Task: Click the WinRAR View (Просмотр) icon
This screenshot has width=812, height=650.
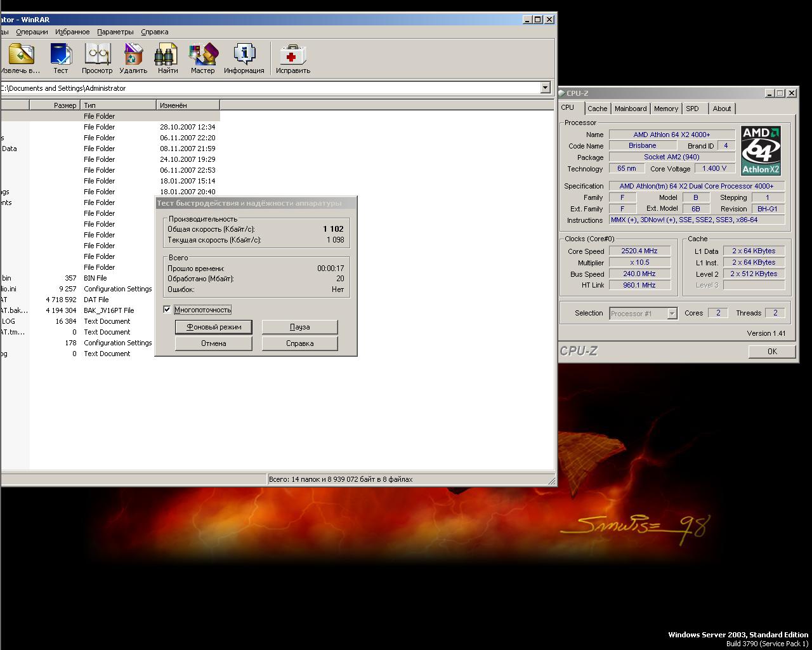Action: click(97, 58)
